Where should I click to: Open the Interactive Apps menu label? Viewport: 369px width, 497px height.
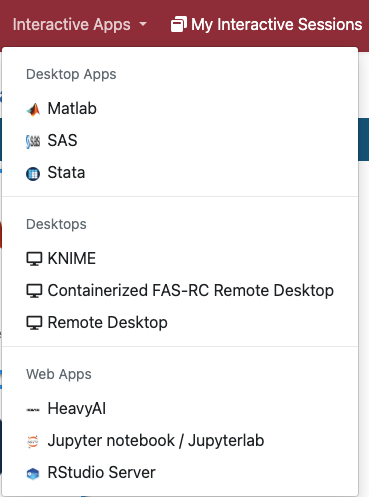click(x=72, y=25)
